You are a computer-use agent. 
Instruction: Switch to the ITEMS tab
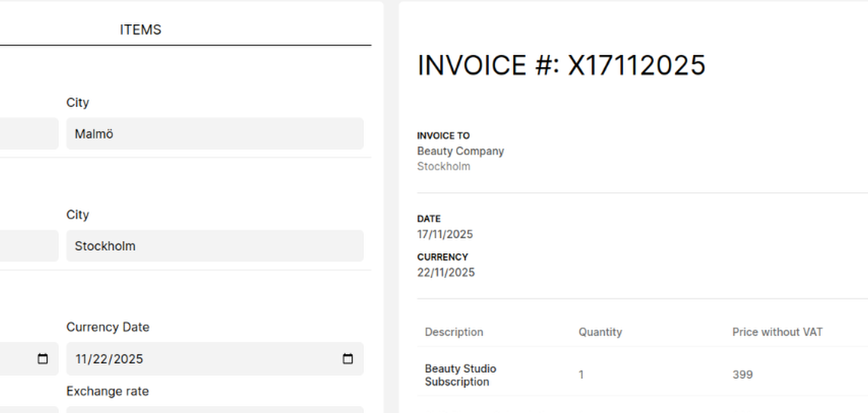pos(140,30)
